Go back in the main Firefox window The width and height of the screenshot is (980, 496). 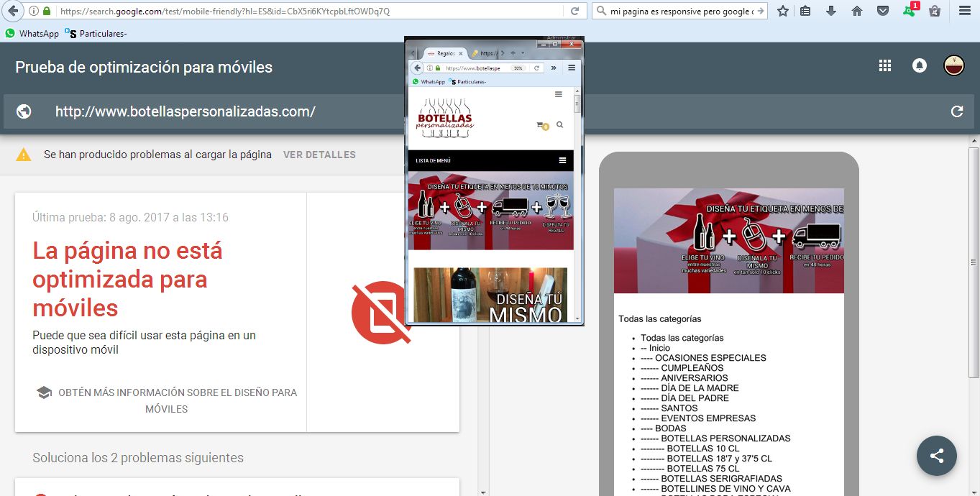pyautogui.click(x=12, y=12)
